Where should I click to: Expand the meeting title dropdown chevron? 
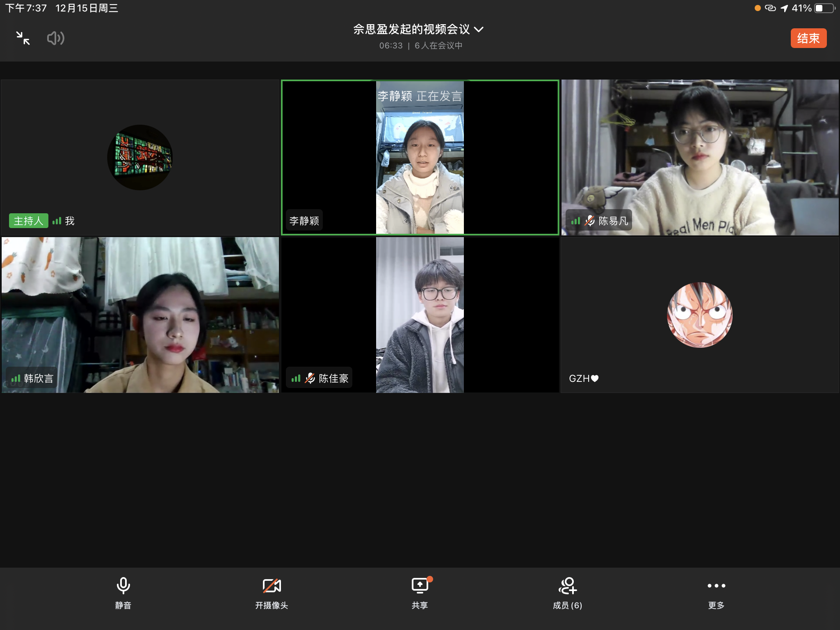(479, 30)
